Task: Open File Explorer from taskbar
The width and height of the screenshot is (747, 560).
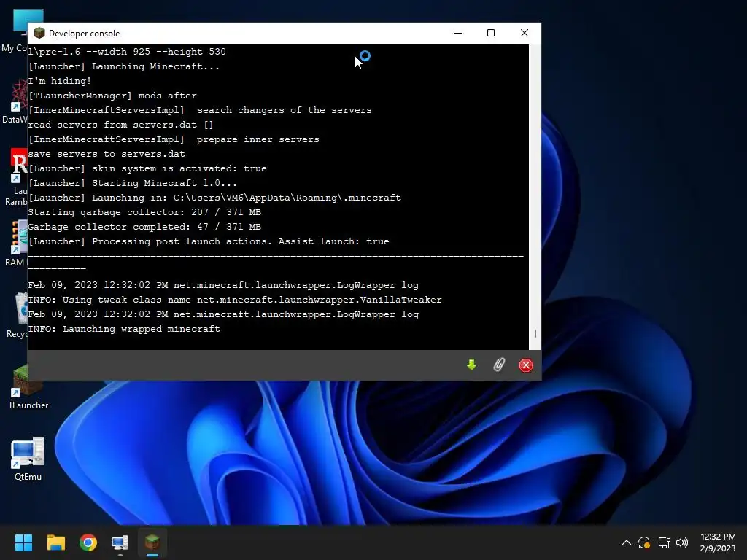Action: [55, 542]
